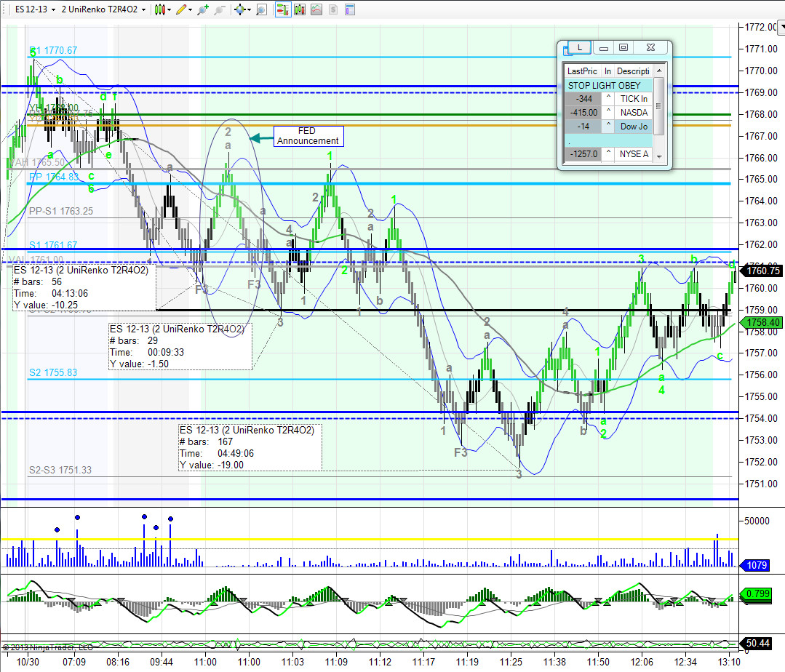Click the S2 1755.83 pivot label
This screenshot has width=785, height=672.
(53, 372)
